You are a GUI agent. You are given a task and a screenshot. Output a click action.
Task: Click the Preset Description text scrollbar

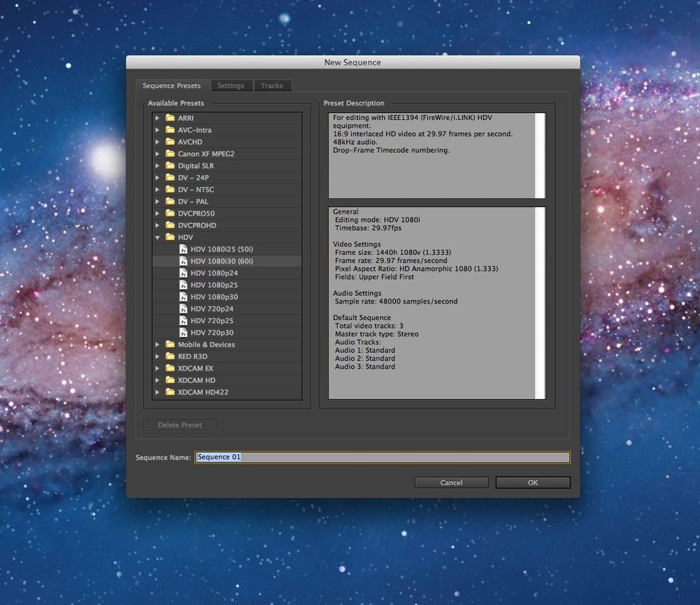pos(541,155)
